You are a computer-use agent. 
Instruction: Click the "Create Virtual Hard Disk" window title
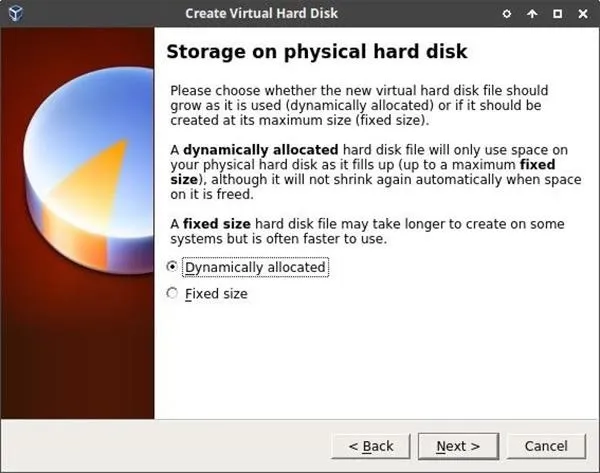coord(261,14)
